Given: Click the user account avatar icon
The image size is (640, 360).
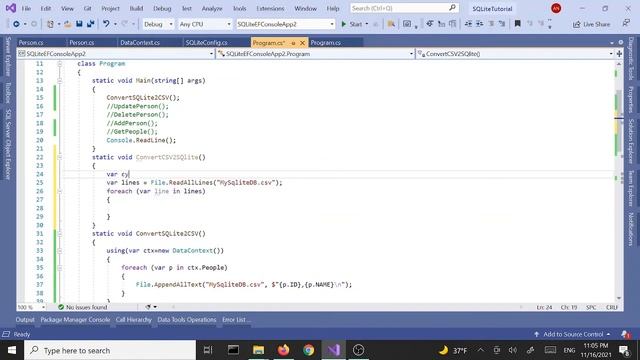Looking at the screenshot, I should [x=556, y=8].
